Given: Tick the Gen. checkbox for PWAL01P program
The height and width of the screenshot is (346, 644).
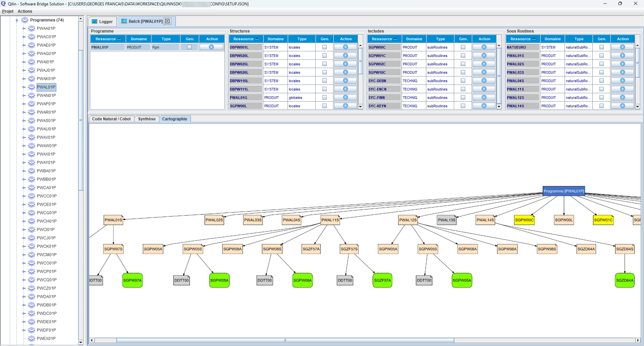Looking at the screenshot, I should (189, 47).
